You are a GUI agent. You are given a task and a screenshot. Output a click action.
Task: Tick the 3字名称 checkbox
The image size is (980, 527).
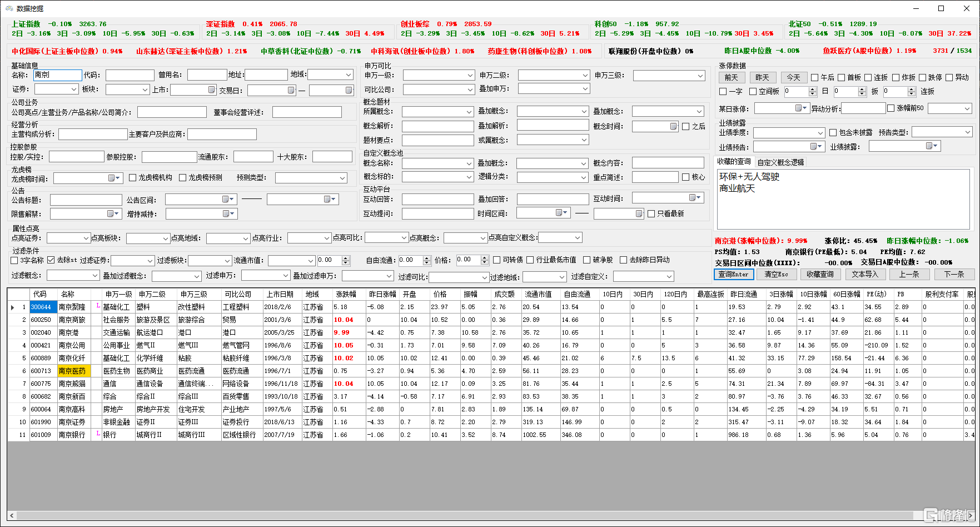(x=14, y=260)
